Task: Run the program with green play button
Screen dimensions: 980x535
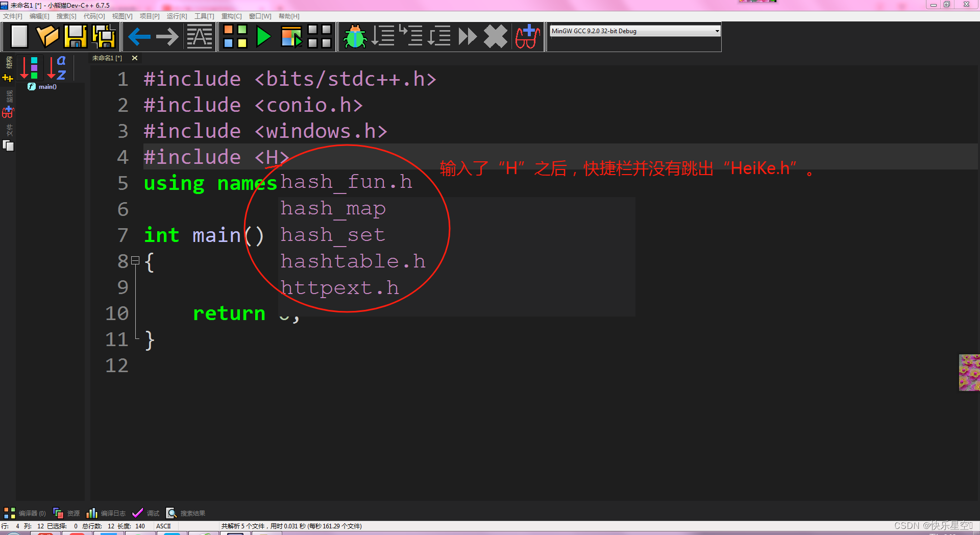Action: click(263, 37)
